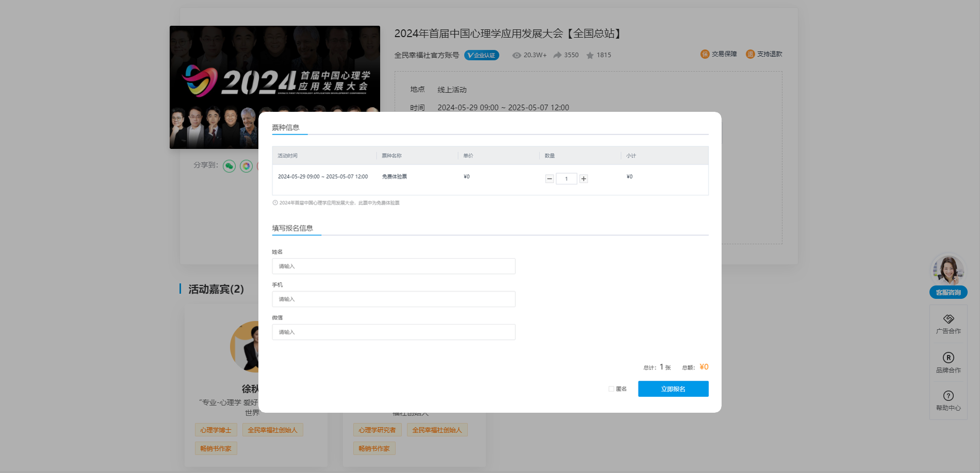Viewport: 980px width, 473px height.
Task: Click the share arrow icon beside 3550
Action: point(558,55)
